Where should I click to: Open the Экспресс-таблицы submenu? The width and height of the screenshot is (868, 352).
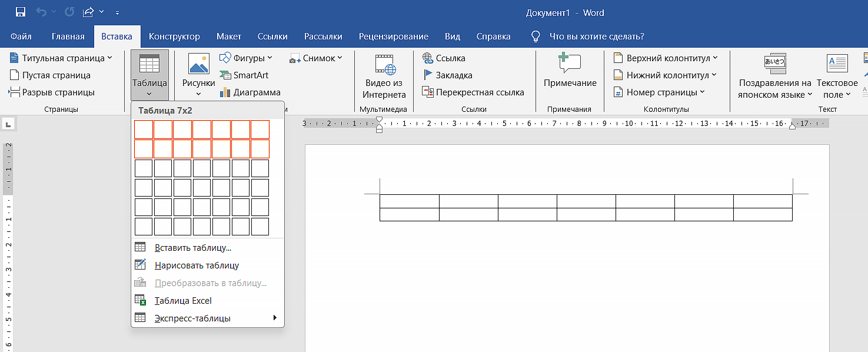(207, 318)
